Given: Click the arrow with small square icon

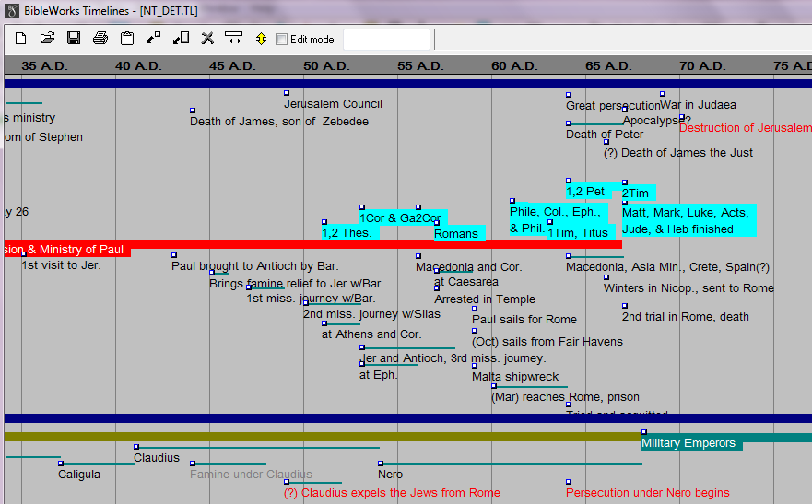Looking at the screenshot, I should [x=153, y=39].
